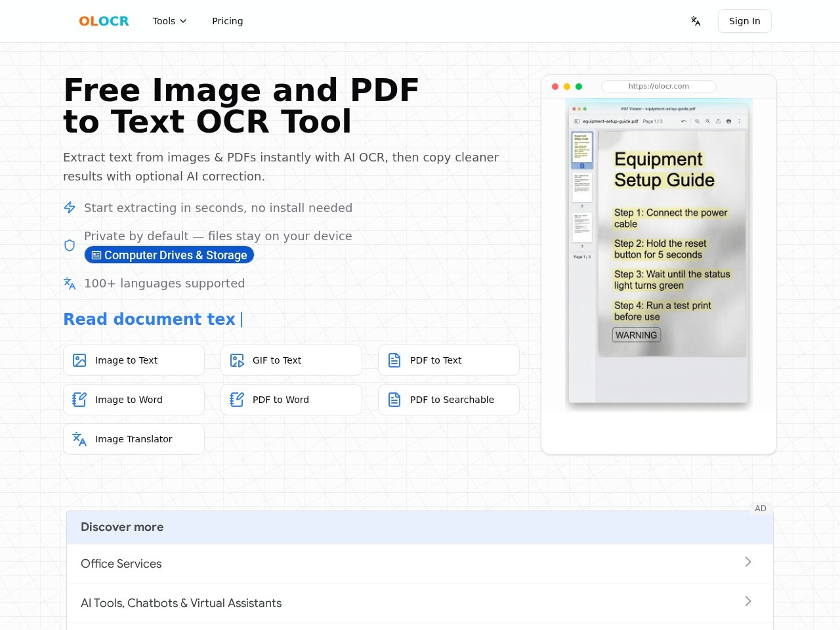Expand AI Tools, Chatbots & Virtual Assistants row
Image resolution: width=840 pixels, height=630 pixels.
(x=420, y=603)
